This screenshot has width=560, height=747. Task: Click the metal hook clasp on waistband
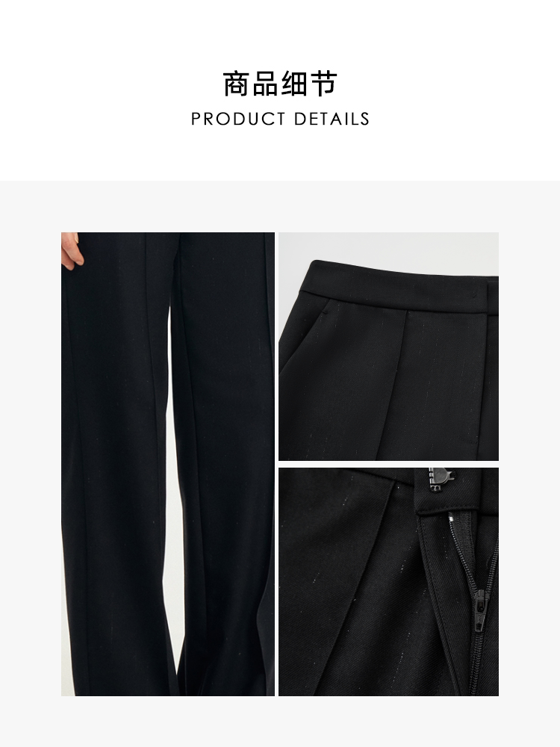coord(441,478)
